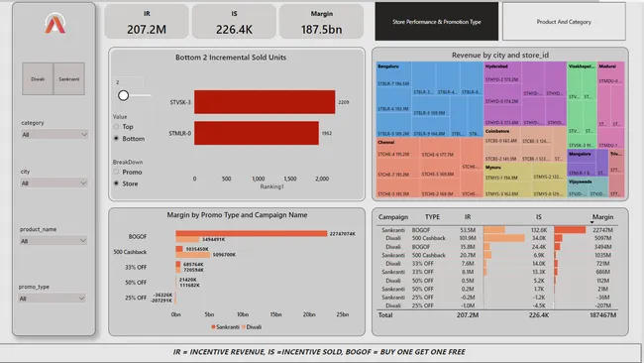The image size is (644, 363).
Task: Click the Bengaluru treemap header
Action: point(388,66)
